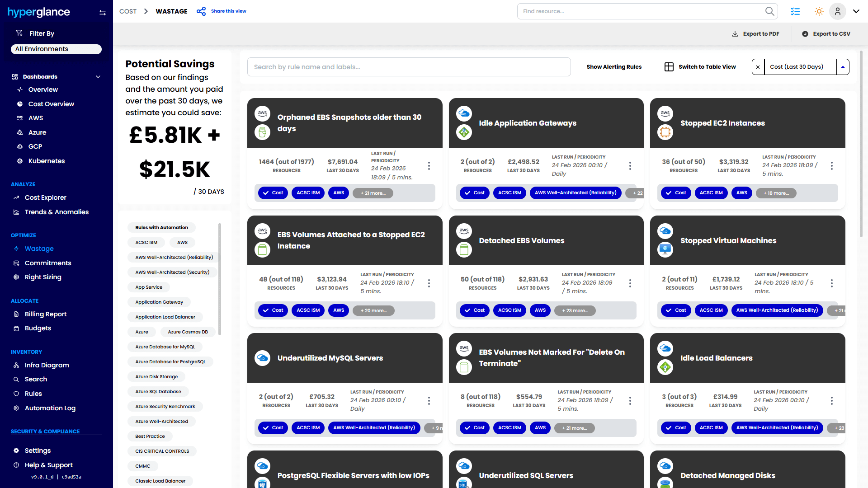Viewport: 868px width, 488px height.
Task: Expand the user account chevron at top right
Action: point(857,11)
